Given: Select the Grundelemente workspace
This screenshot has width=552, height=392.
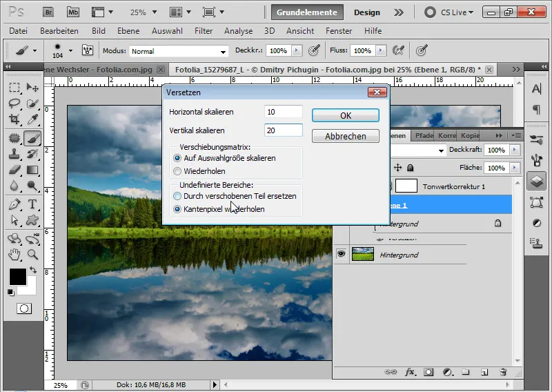Looking at the screenshot, I should point(307,12).
